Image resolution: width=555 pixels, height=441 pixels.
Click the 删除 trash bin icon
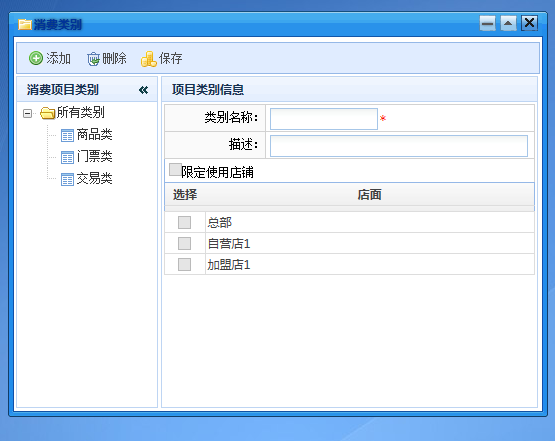coord(93,59)
